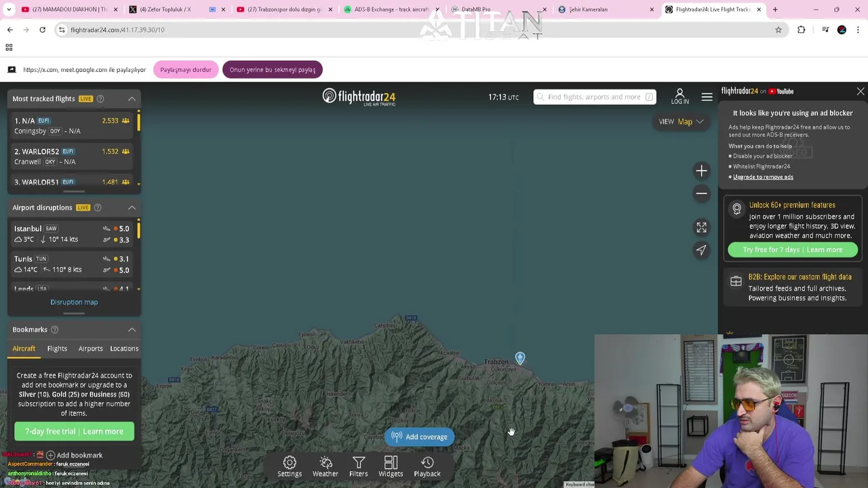The image size is (868, 488).
Task: Zoom out the map with minus icon
Action: (x=701, y=193)
